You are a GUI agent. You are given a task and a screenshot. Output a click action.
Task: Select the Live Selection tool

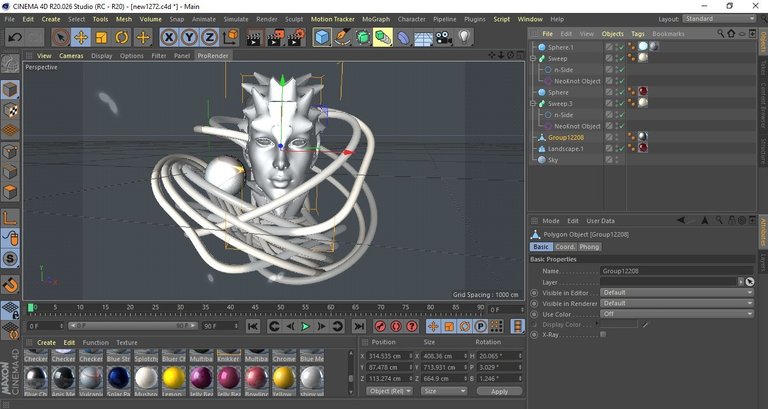(x=61, y=38)
